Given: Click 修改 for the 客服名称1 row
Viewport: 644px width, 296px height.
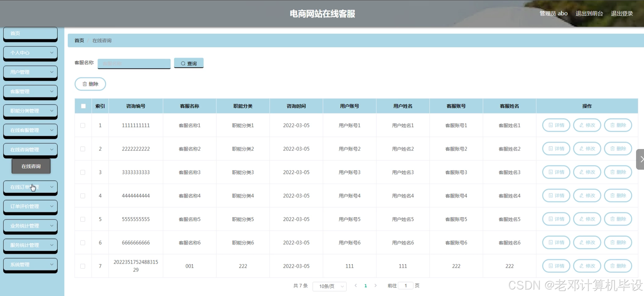Looking at the screenshot, I should coord(587,125).
